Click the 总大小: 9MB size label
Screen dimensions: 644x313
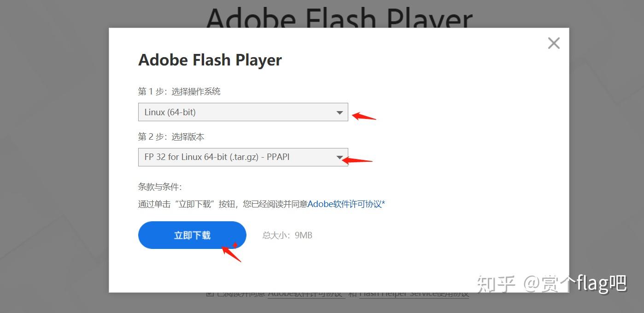(287, 236)
